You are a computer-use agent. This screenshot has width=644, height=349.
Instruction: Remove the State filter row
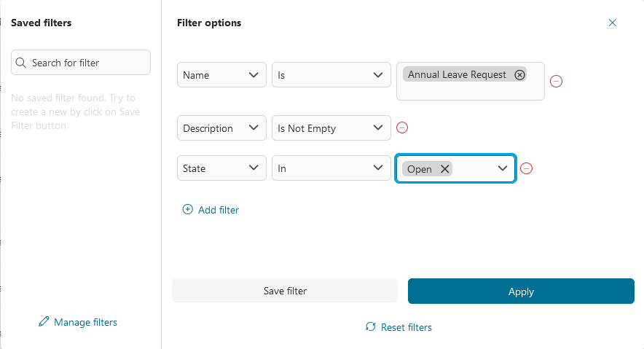pyautogui.click(x=527, y=168)
